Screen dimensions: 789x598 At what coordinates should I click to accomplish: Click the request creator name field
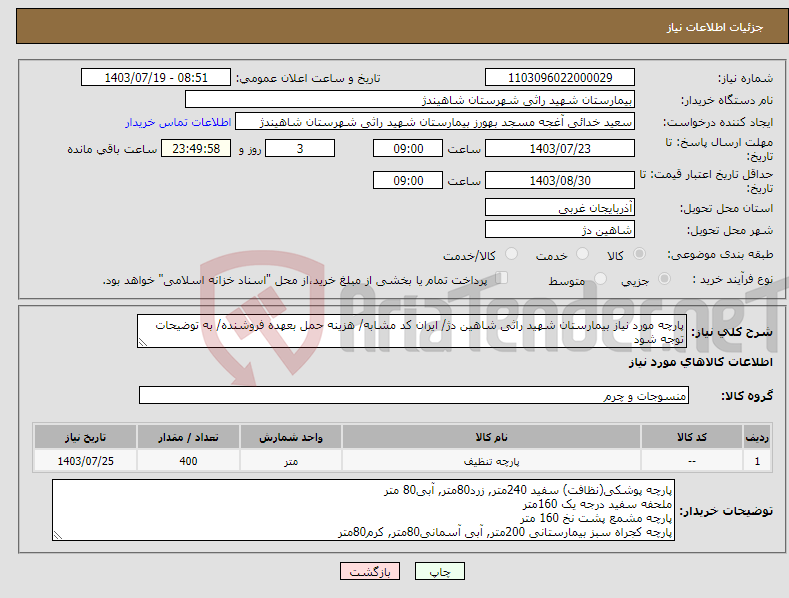pos(435,122)
